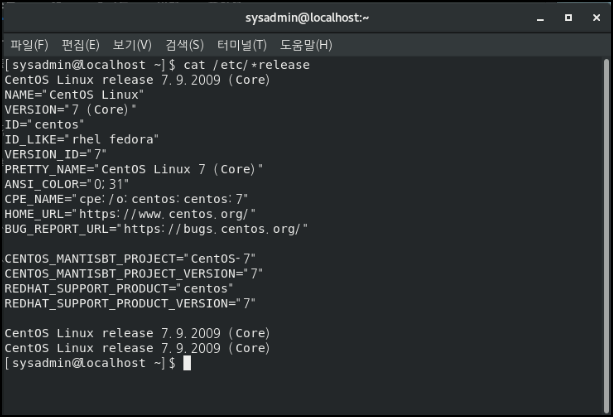Click the ID="centos" line

tap(44, 124)
